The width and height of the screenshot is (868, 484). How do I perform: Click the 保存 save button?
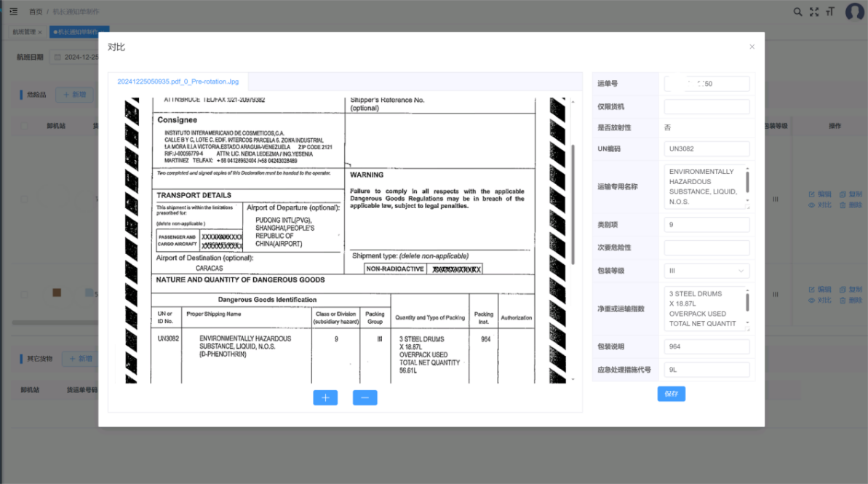coord(671,394)
